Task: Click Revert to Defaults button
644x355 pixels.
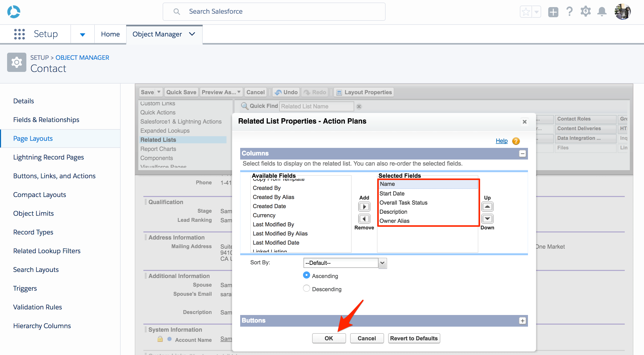Action: [414, 338]
